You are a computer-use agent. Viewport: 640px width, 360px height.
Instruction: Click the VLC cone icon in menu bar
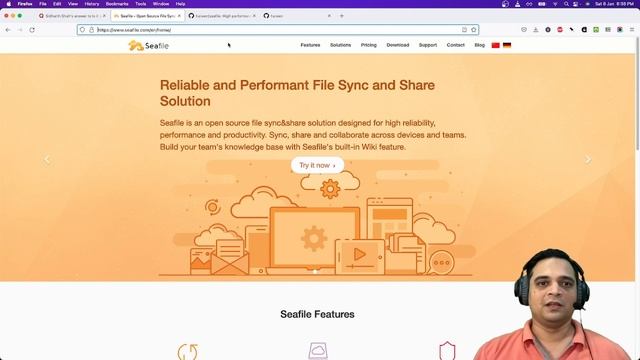pos(517,4)
